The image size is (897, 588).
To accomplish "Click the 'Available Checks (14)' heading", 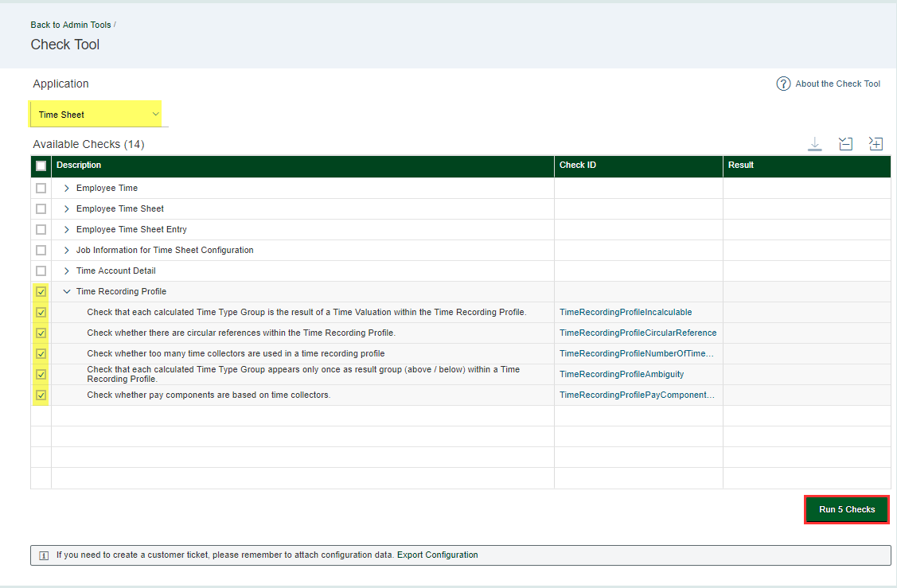I will click(88, 144).
